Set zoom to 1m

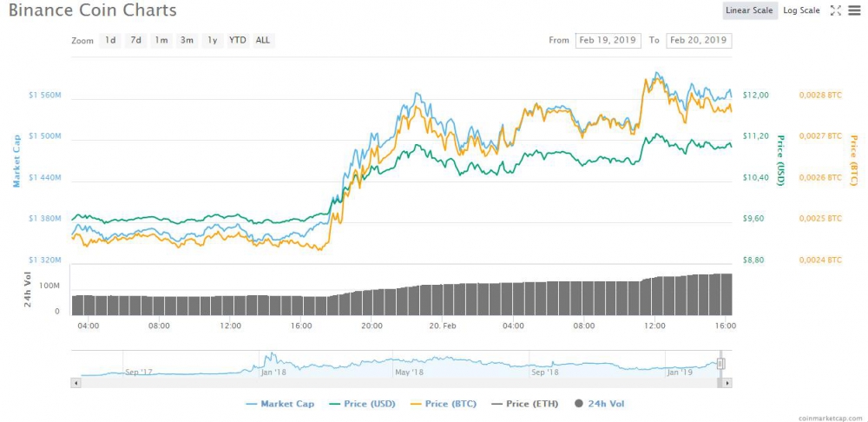pos(161,41)
